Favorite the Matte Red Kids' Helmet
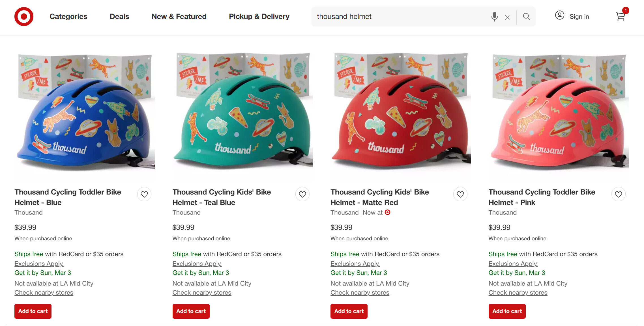 pos(460,194)
